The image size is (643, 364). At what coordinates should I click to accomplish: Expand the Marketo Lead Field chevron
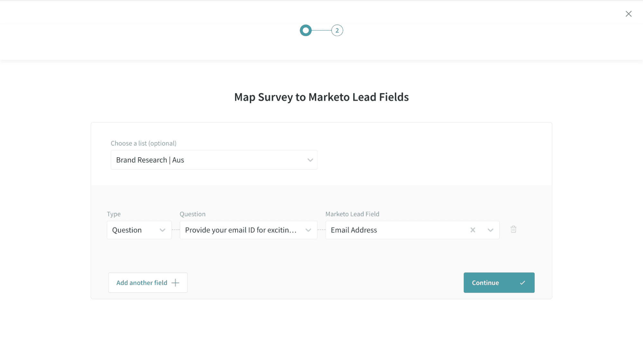pyautogui.click(x=490, y=230)
